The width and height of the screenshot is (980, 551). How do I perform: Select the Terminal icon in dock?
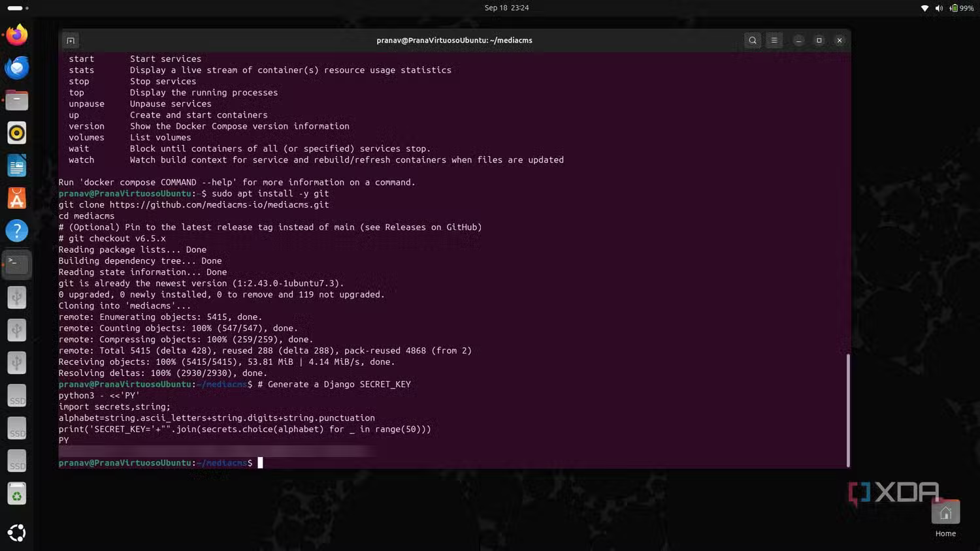pyautogui.click(x=17, y=264)
